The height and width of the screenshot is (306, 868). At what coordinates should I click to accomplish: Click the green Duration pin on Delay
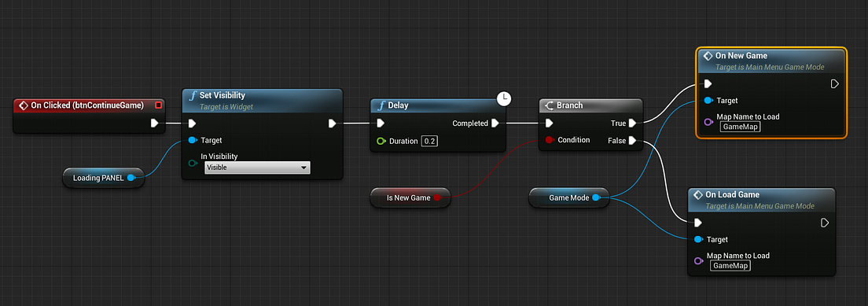click(x=381, y=141)
